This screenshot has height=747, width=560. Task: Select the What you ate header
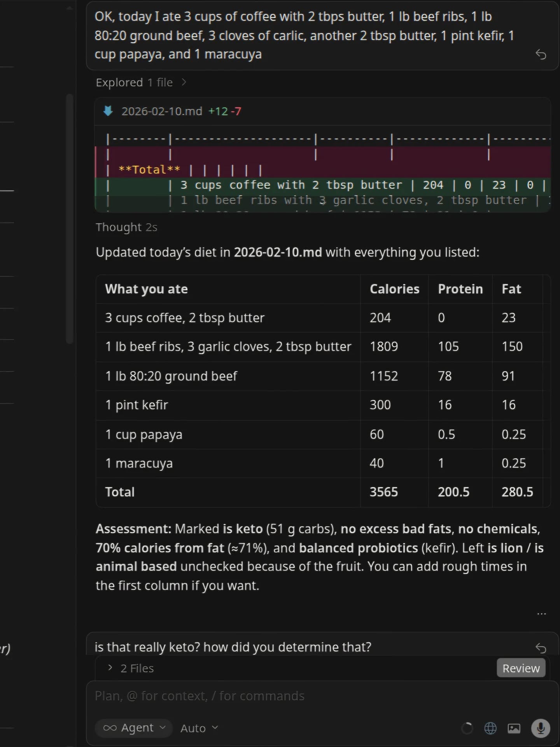click(x=147, y=289)
